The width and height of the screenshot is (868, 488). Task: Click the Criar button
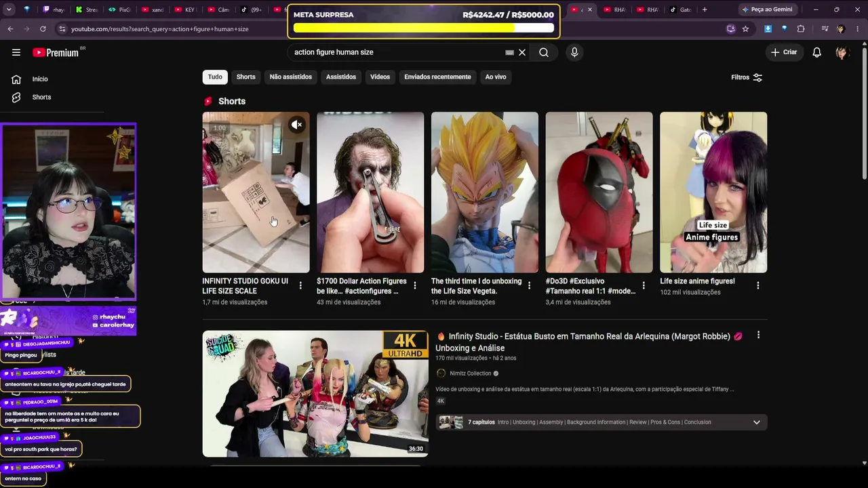pos(784,52)
